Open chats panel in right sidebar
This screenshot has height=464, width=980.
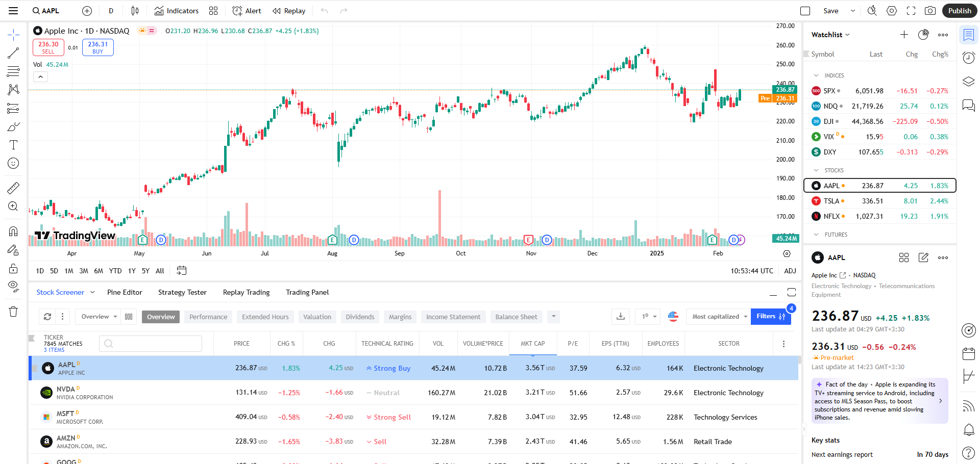(969, 105)
